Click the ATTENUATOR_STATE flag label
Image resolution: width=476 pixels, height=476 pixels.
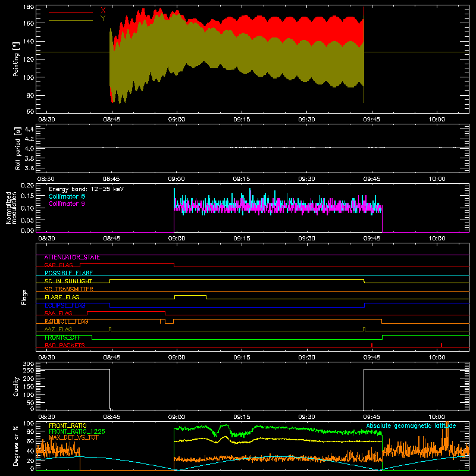coord(72,258)
